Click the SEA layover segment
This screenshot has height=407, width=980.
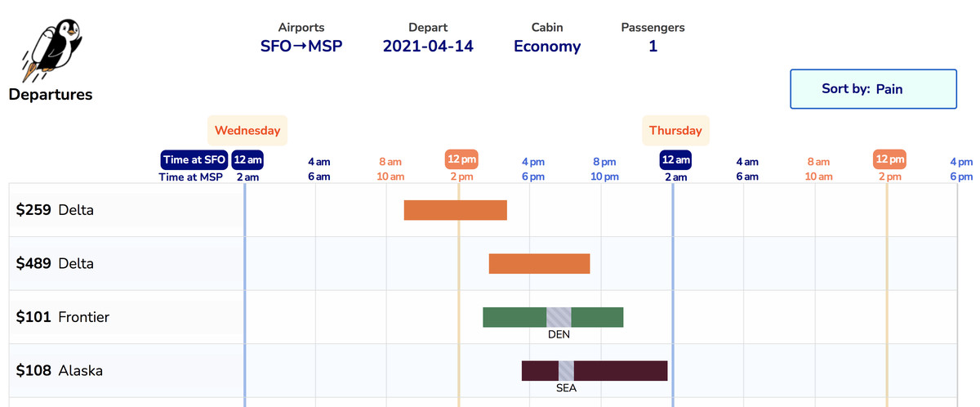click(x=566, y=370)
